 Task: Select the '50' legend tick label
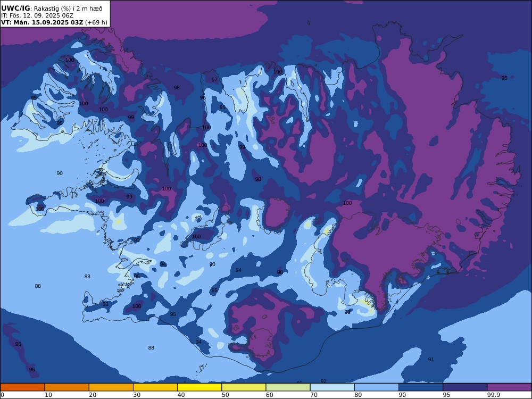click(x=225, y=395)
